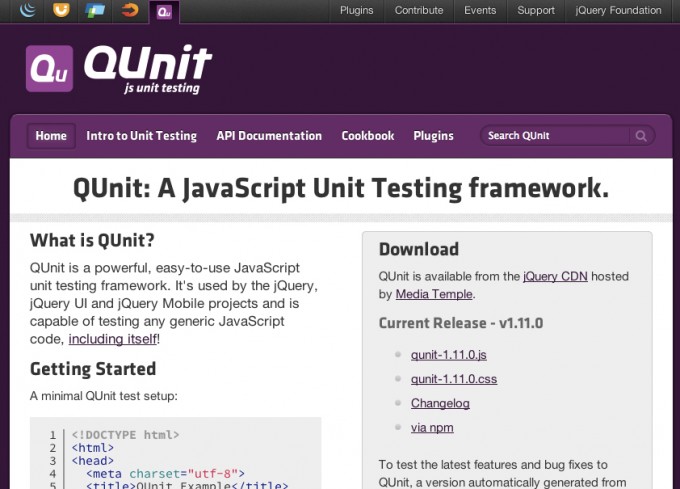Download qunit-1.11.0.js
The width and height of the screenshot is (680, 489).
pyautogui.click(x=449, y=355)
